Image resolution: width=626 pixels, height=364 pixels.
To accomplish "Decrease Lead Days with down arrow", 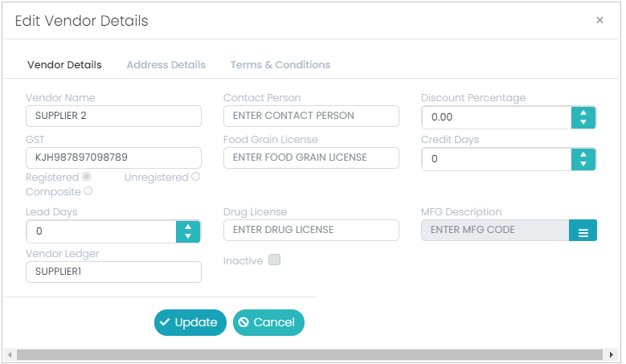I will [188, 236].
